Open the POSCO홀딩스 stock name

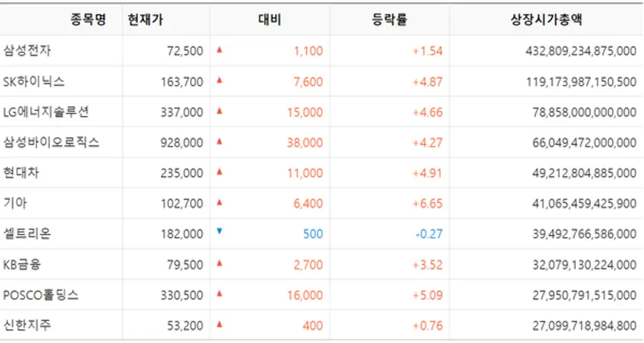coord(41,295)
